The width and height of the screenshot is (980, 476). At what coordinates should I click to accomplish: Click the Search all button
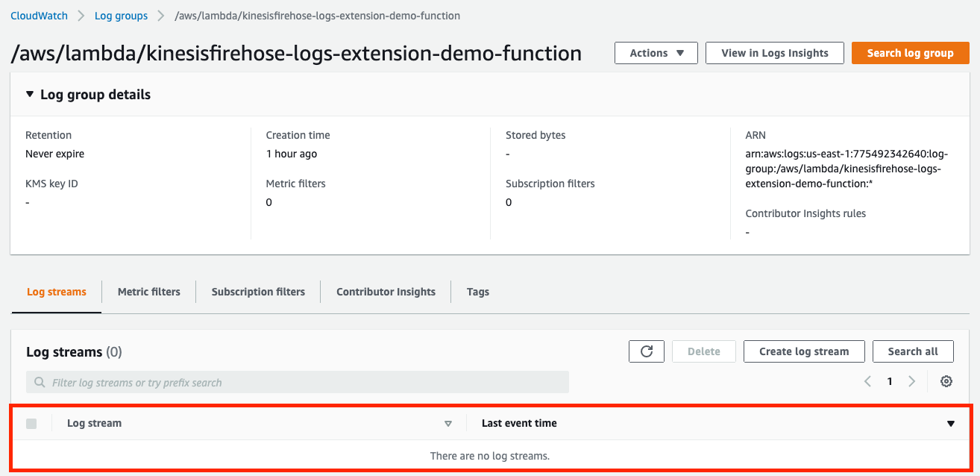(x=913, y=351)
